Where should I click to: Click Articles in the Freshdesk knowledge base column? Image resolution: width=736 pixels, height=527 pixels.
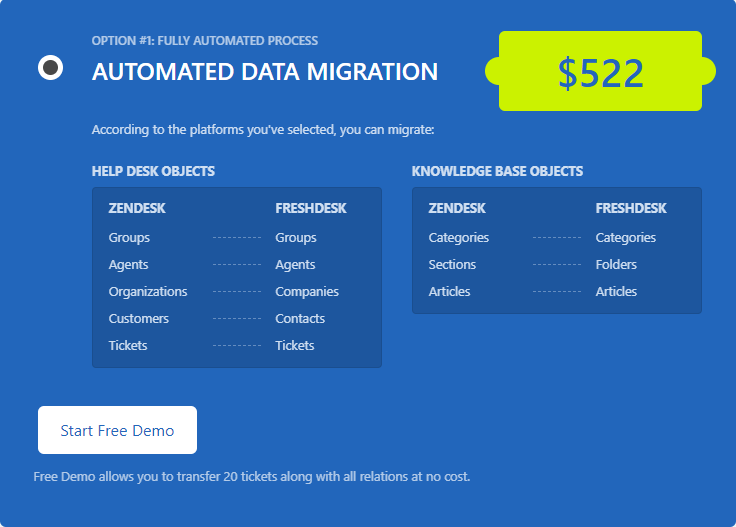pyautogui.click(x=616, y=292)
